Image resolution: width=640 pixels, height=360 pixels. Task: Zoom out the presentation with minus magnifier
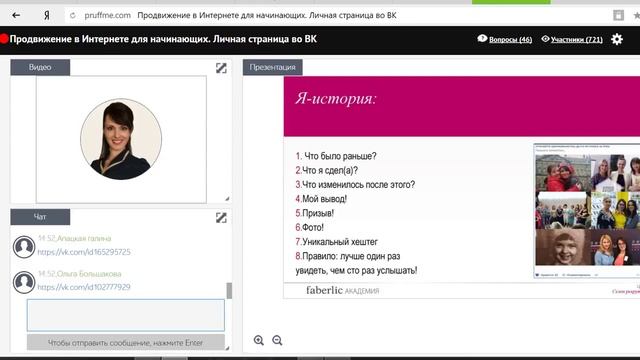coord(277,340)
